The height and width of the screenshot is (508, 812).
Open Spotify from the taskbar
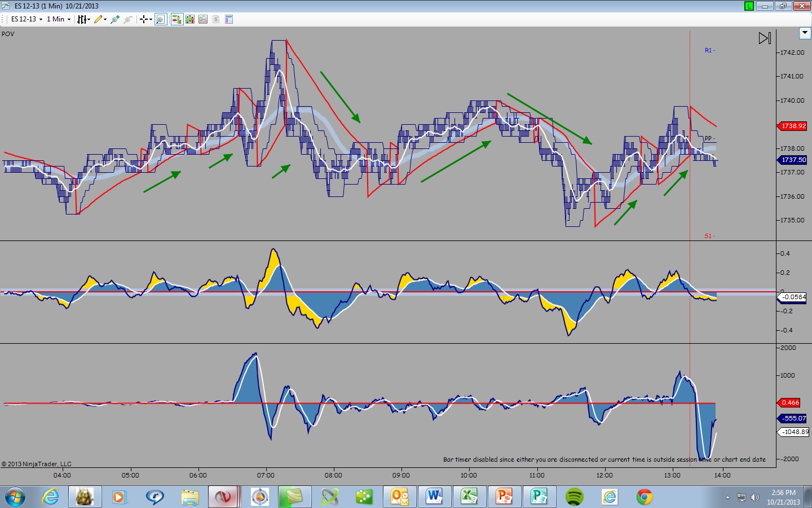point(574,497)
